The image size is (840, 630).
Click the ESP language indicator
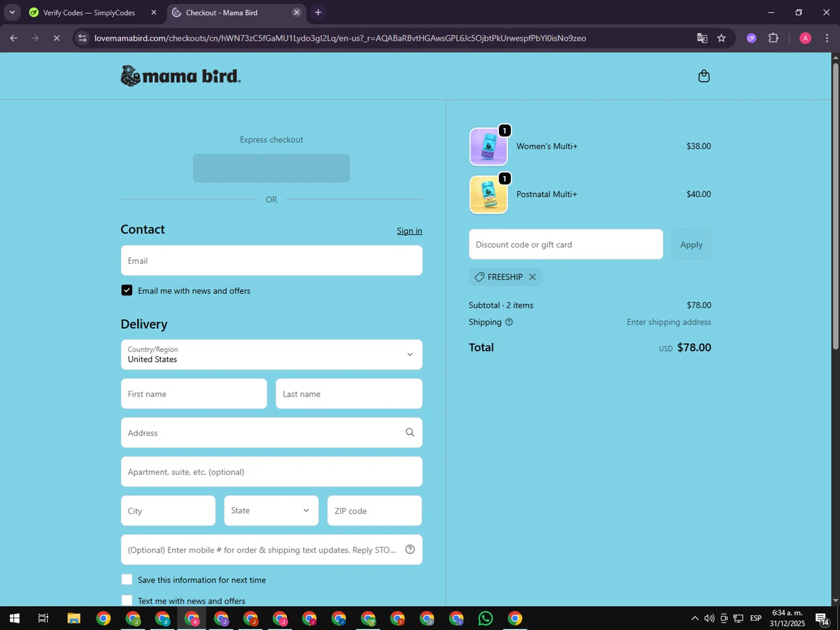(x=755, y=618)
